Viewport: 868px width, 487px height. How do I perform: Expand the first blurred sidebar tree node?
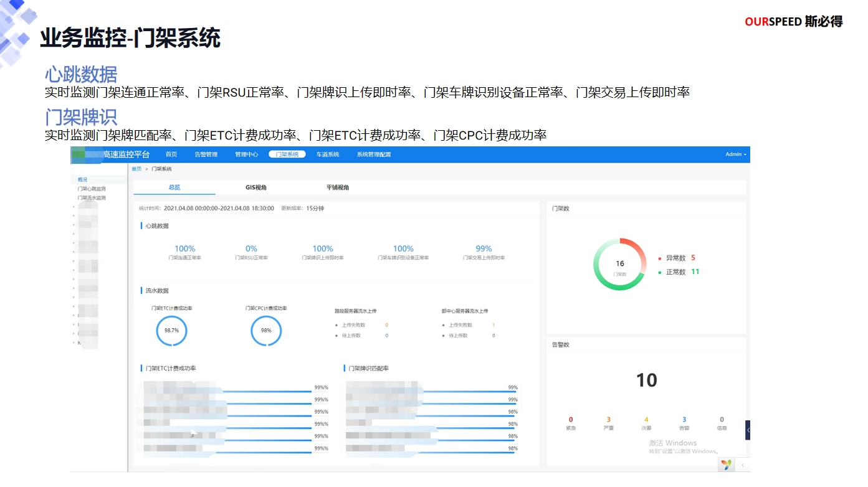pyautogui.click(x=74, y=207)
